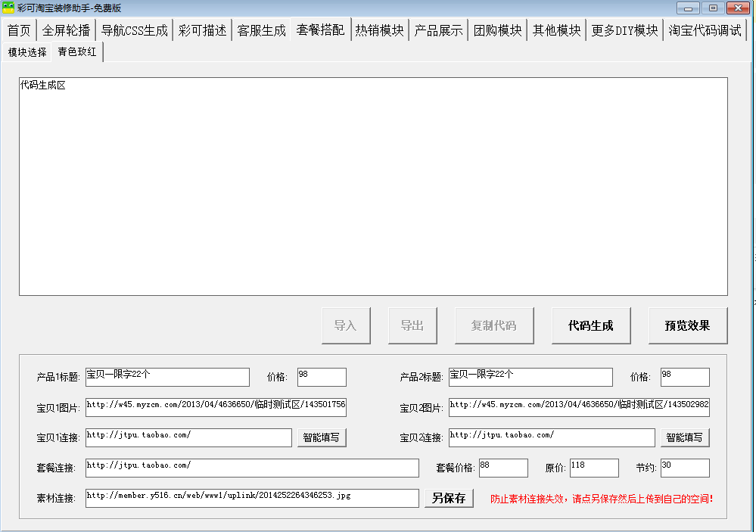Switch to the 首页 tab
The width and height of the screenshot is (756, 532).
click(x=19, y=30)
